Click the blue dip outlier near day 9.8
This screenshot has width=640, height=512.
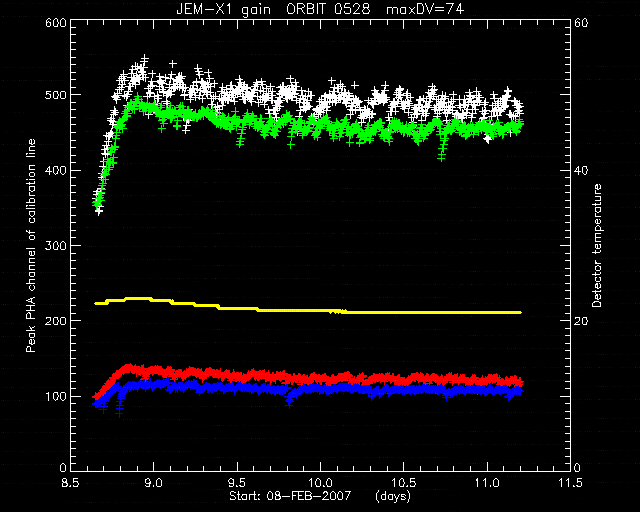pos(289,402)
